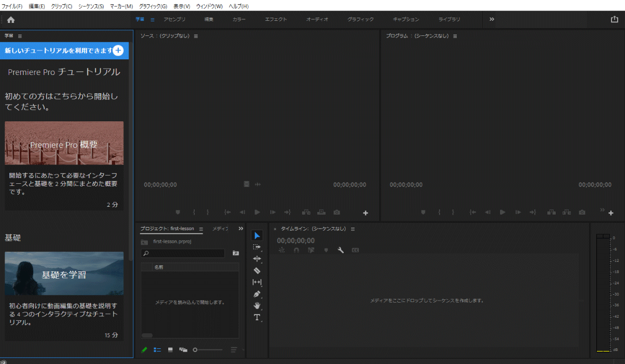Switch project panel to freeform view
The image size is (625, 364).
coord(183,350)
